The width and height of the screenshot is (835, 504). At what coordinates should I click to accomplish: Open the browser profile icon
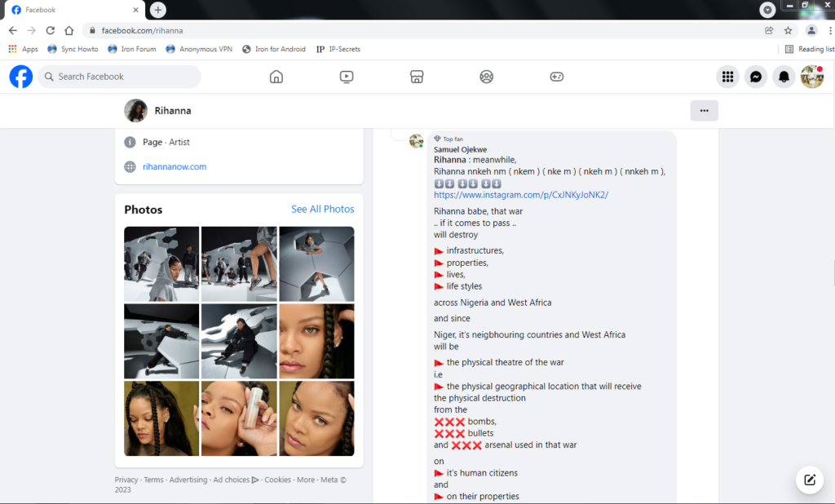click(811, 30)
